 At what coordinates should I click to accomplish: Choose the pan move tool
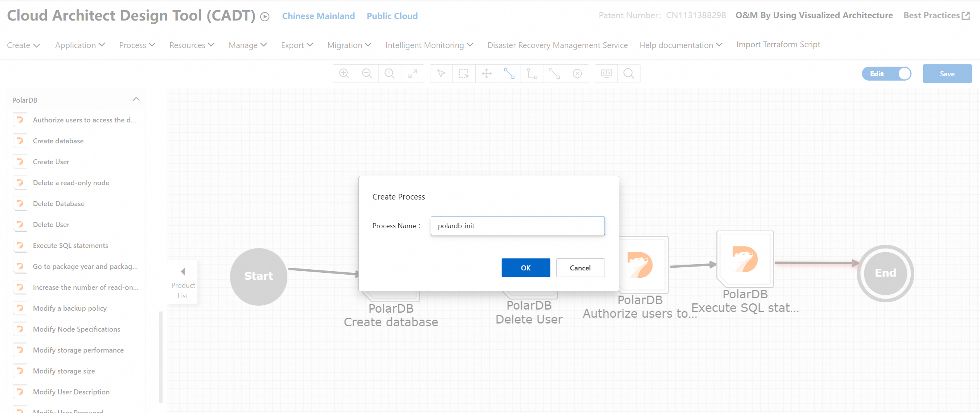(x=487, y=74)
